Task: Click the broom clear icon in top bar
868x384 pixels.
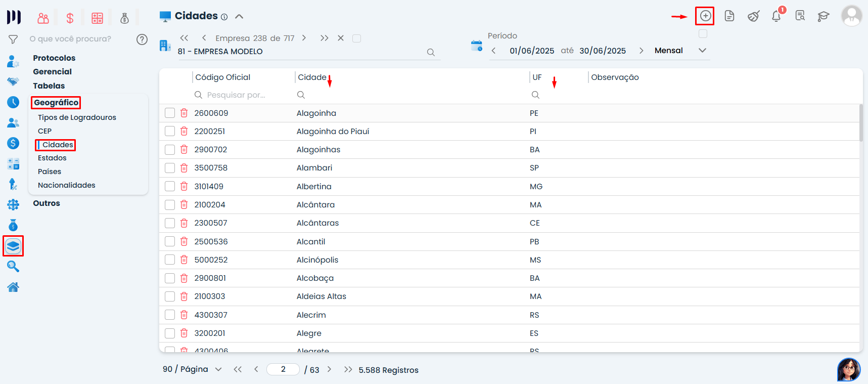Action: pyautogui.click(x=753, y=16)
